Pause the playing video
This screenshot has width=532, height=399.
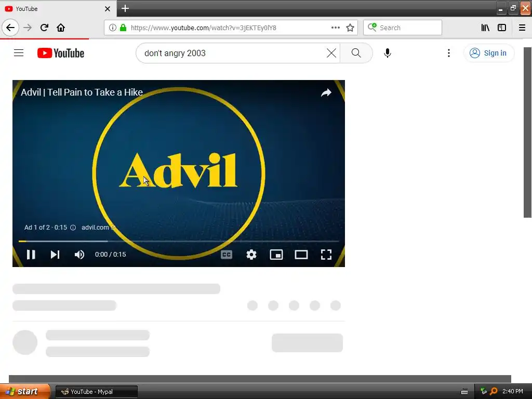(31, 255)
